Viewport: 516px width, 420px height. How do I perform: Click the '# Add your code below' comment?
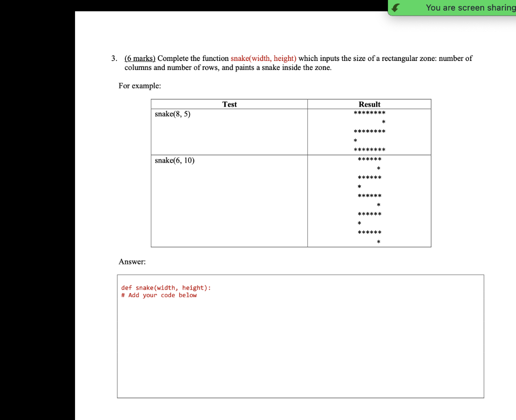tap(159, 295)
